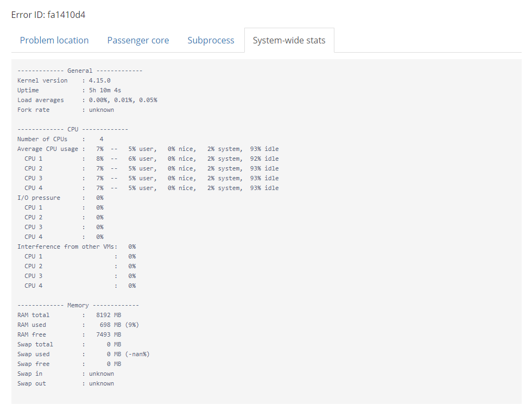Click the I/O pressure label

39,198
